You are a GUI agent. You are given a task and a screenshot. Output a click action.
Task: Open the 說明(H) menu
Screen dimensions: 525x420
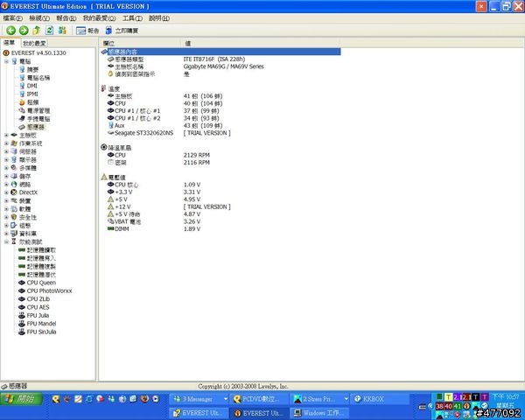tap(159, 18)
